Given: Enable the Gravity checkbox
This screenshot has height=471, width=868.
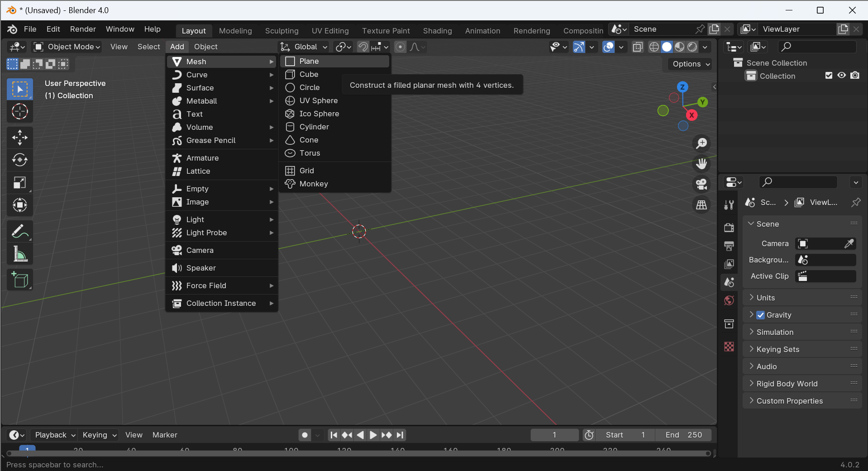Looking at the screenshot, I should pyautogui.click(x=761, y=315).
